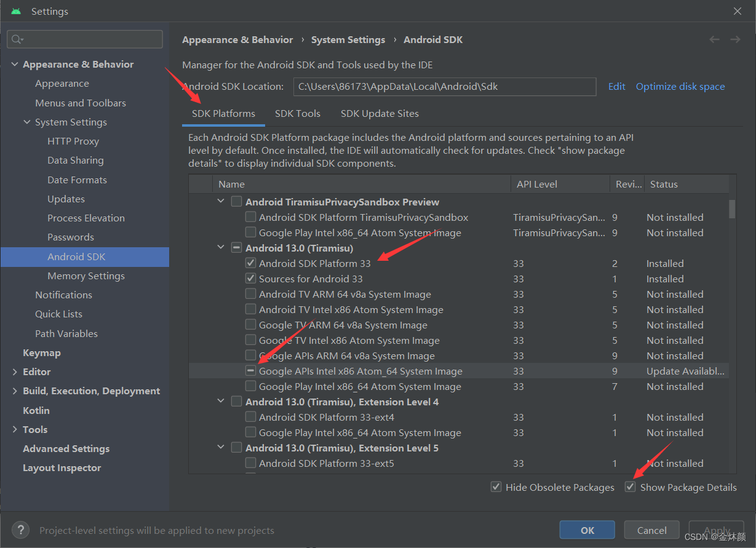The image size is (756, 548).
Task: Select Data Sharing settings
Action: (x=76, y=161)
